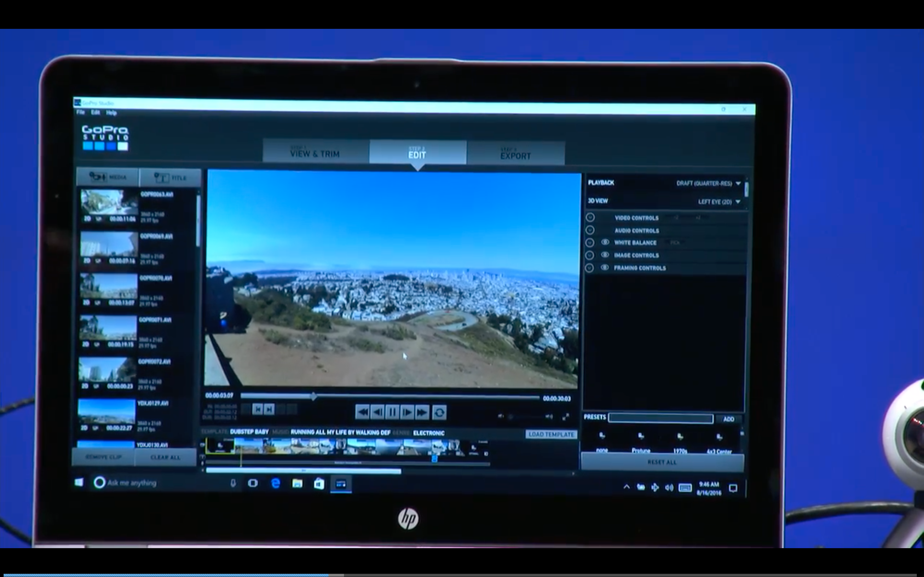
Task: Click the preview scrubber timeline handle
Action: pyautogui.click(x=313, y=396)
